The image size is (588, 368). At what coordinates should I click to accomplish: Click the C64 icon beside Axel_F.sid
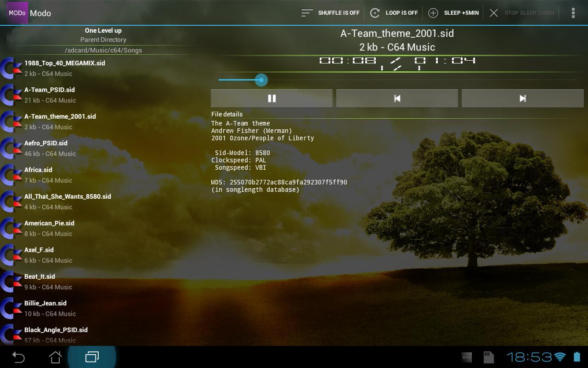(11, 255)
